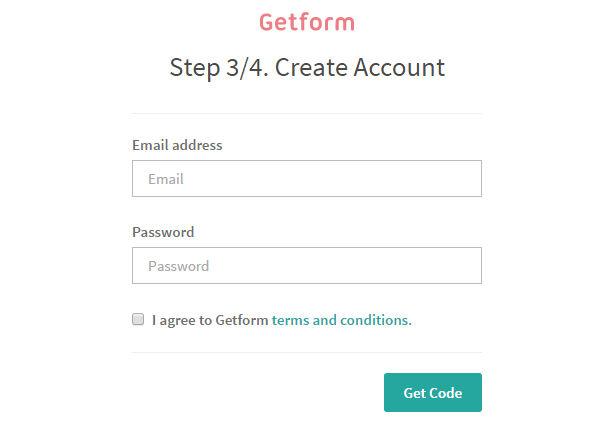The image size is (592, 430).
Task: Click the Email placeholder text
Action: pos(166,179)
